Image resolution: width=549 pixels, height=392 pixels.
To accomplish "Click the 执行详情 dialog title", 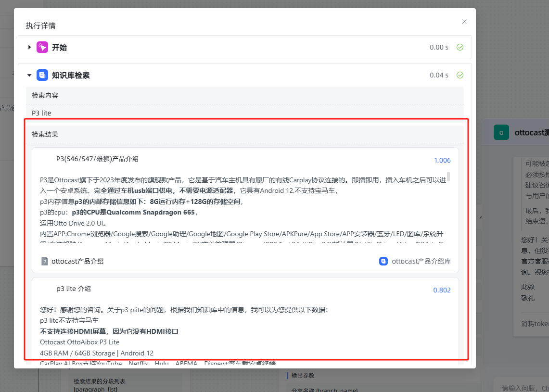I will click(x=40, y=25).
